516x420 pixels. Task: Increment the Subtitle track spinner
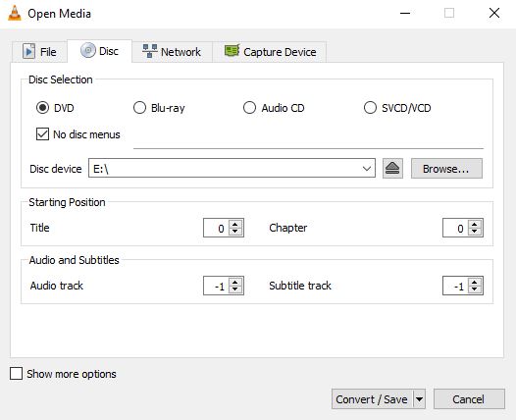point(474,282)
